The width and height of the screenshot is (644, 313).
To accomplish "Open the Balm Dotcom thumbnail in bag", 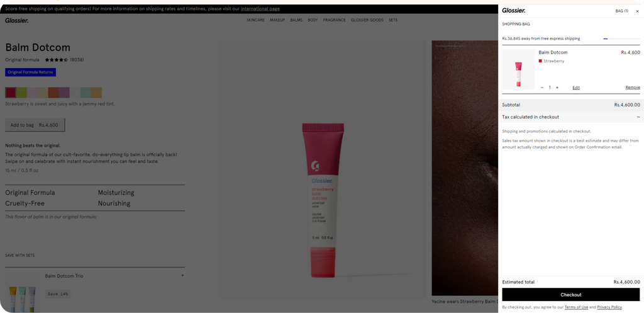I will [x=518, y=69].
